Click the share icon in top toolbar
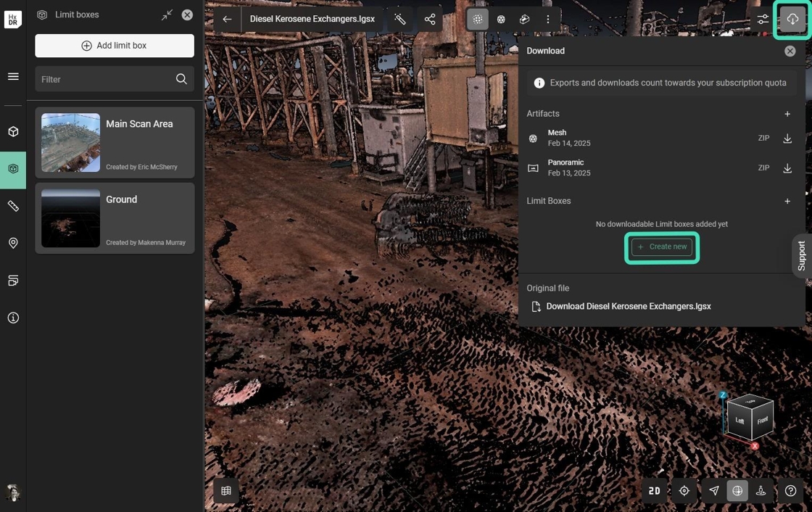The height and width of the screenshot is (512, 812). click(x=430, y=20)
